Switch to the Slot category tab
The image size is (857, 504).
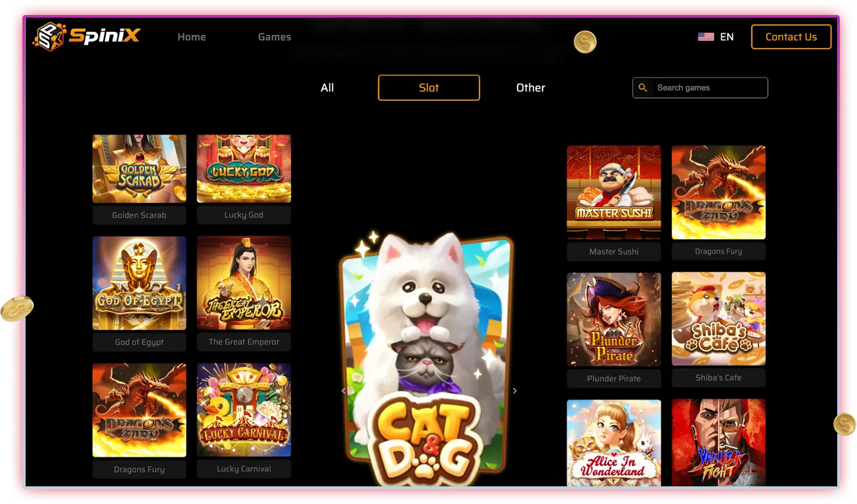click(428, 88)
